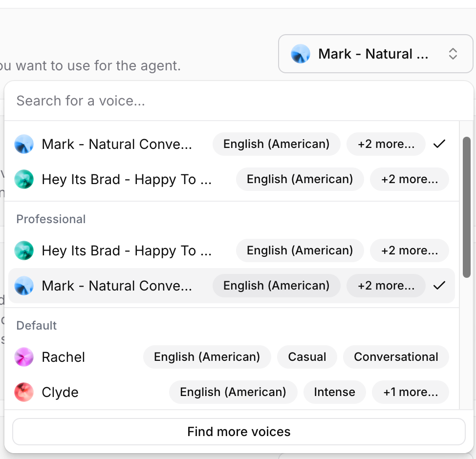Click the Casual tag on Rachel's row
This screenshot has width=476, height=459.
307,357
